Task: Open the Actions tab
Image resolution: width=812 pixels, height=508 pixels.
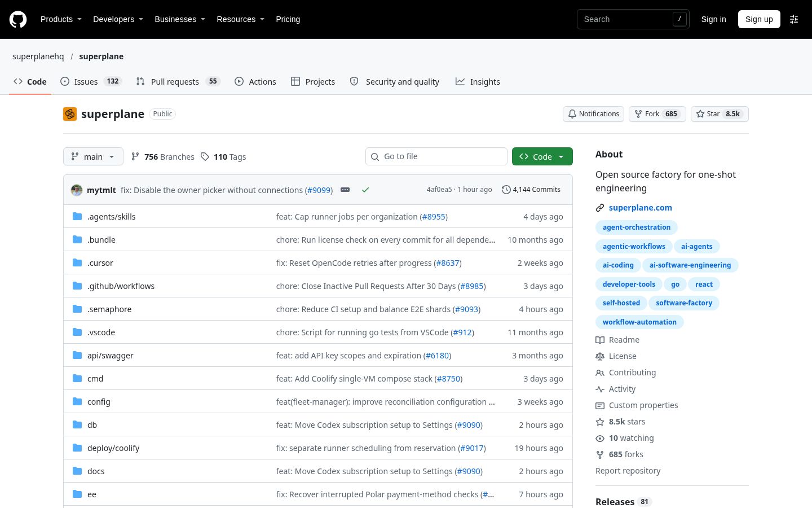Action: coord(255,82)
